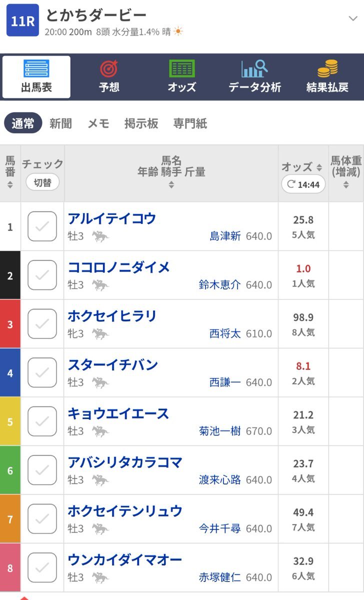Screen dimensions: 364x600
Task: Open the 結果払戻 coins icon
Action: [x=327, y=69]
